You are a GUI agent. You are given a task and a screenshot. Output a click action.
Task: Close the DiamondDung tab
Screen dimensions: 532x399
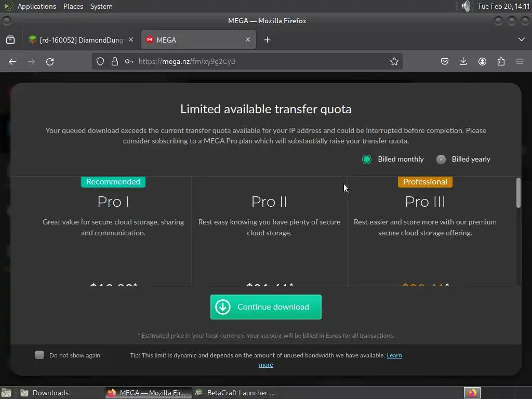click(131, 39)
